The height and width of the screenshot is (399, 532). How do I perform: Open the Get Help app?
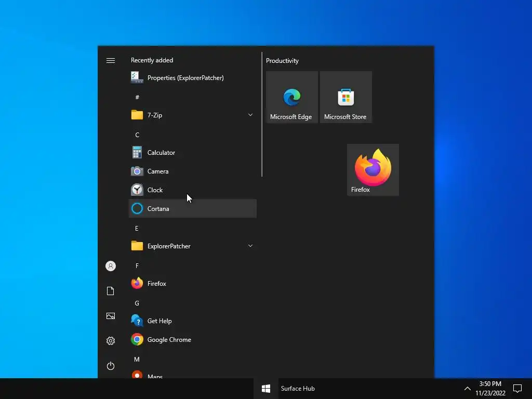click(x=193, y=321)
